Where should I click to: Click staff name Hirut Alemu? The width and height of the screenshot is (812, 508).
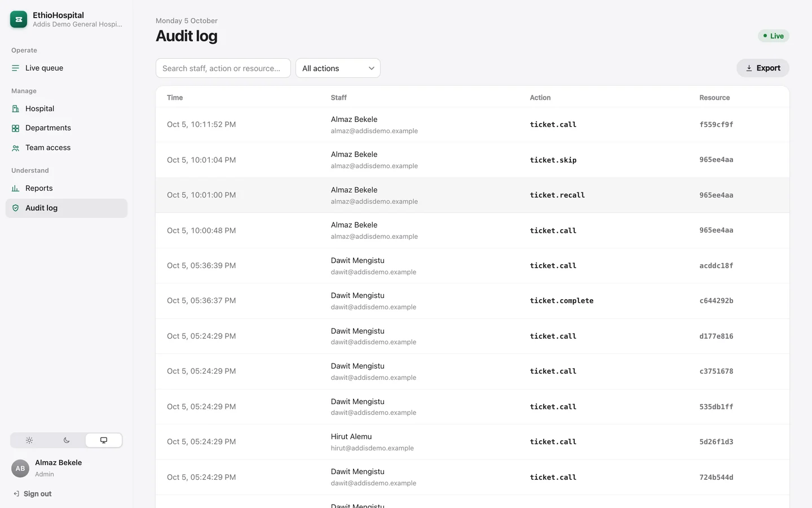(x=351, y=437)
